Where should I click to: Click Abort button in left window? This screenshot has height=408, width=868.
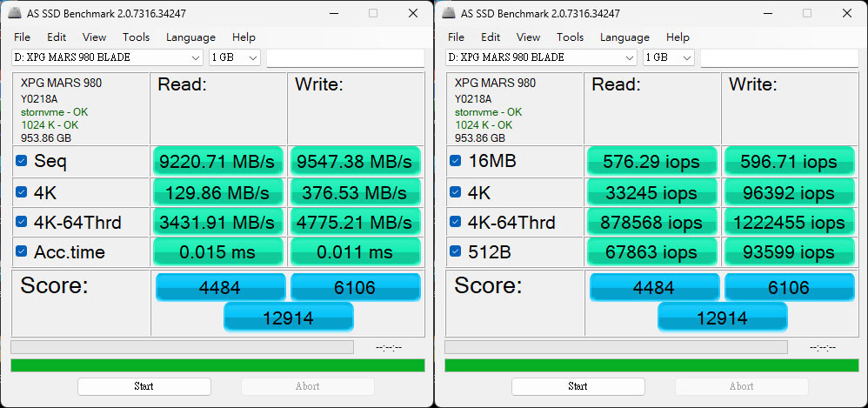[308, 386]
